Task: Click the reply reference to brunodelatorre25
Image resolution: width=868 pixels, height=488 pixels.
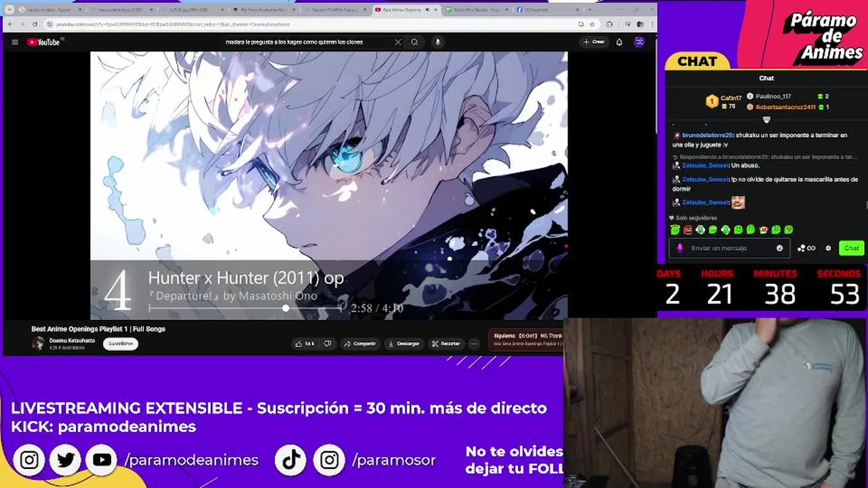Action: (764, 157)
